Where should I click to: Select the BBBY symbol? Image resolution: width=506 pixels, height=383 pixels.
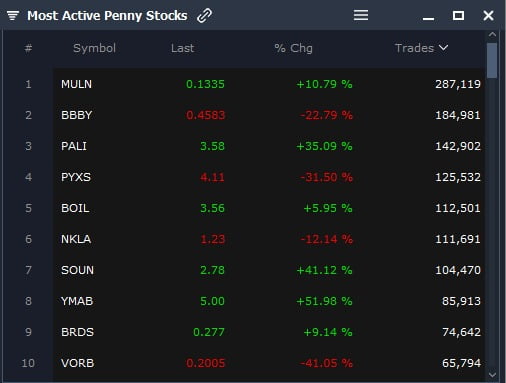coord(76,115)
